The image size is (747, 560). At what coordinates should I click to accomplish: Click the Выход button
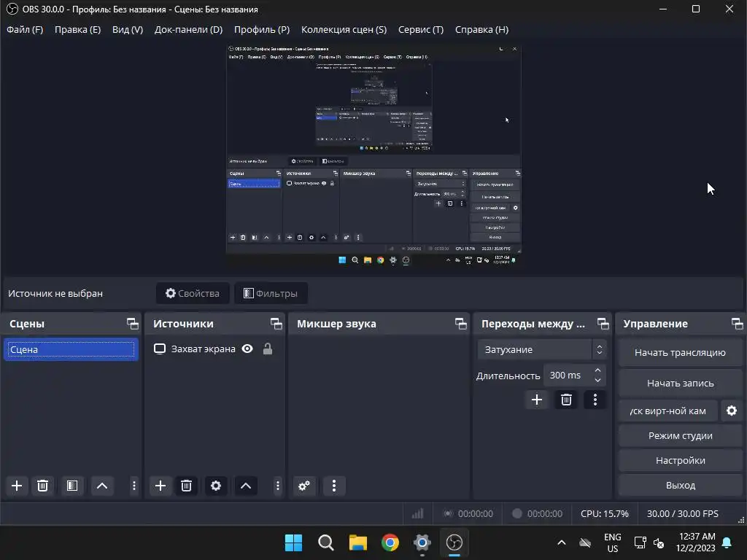click(x=681, y=485)
